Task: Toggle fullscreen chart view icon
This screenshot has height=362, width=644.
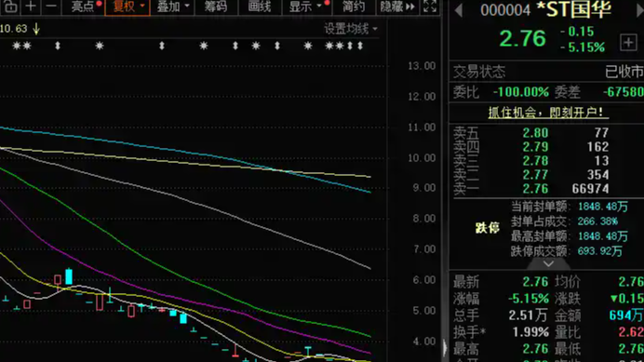Action: coord(430,7)
